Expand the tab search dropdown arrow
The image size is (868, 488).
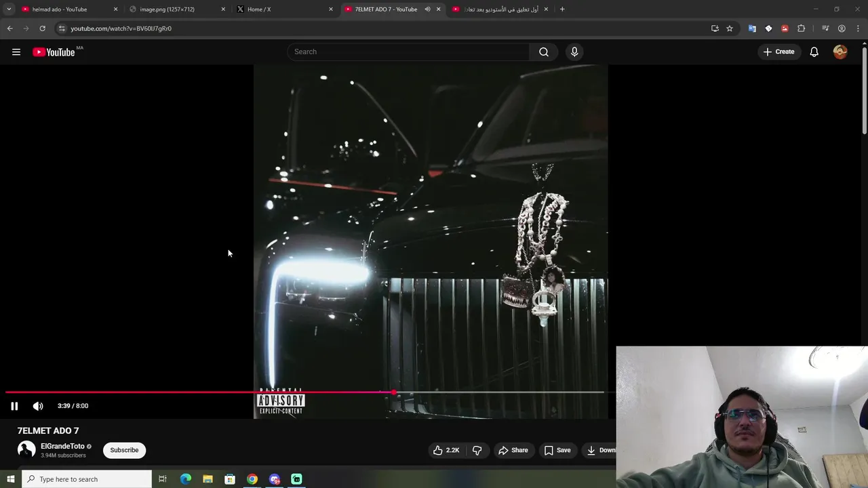[x=9, y=9]
